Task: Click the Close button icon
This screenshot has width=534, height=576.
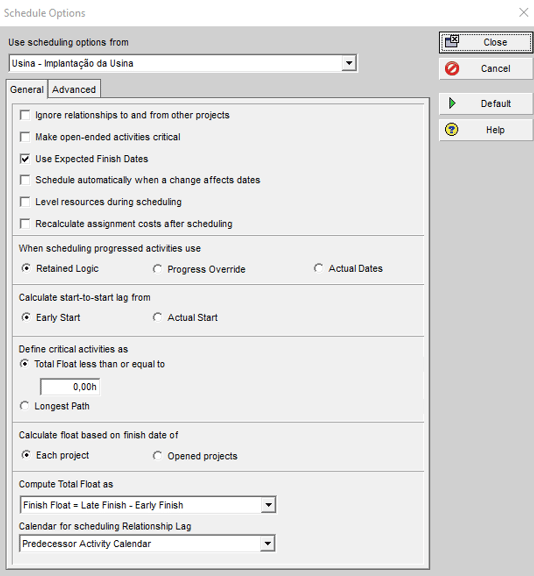Action: pos(452,42)
